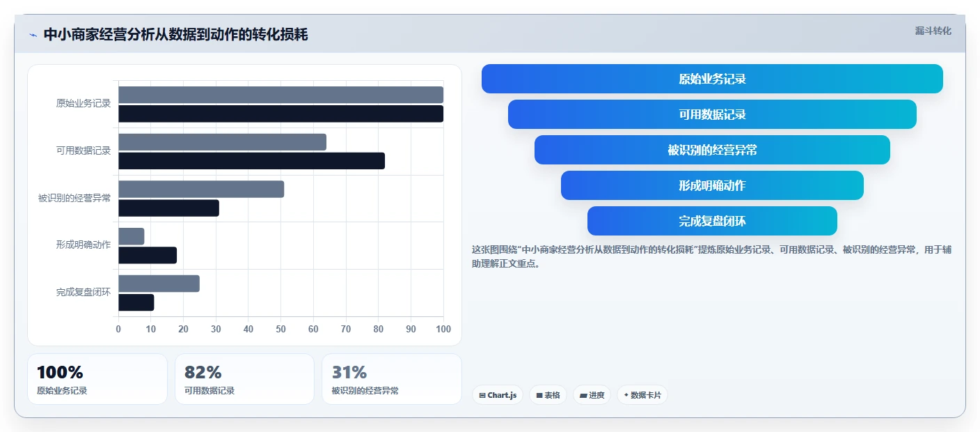Image resolution: width=980 pixels, height=432 pixels.
Task: Click the dark bar for 形成明确动作
Action: pyautogui.click(x=148, y=255)
